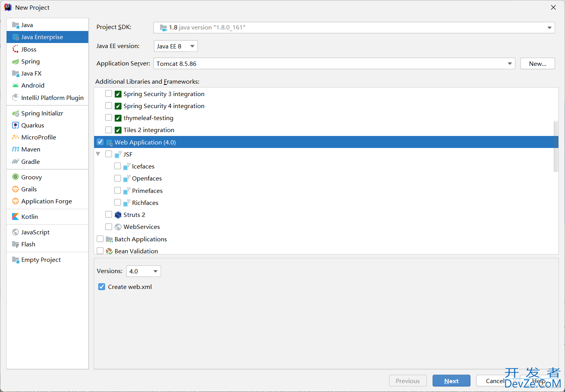Click the Grails orange icon

coord(15,189)
